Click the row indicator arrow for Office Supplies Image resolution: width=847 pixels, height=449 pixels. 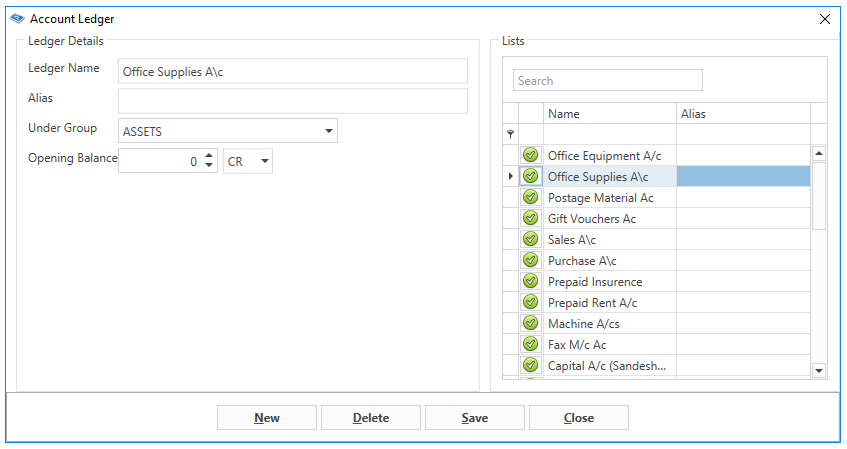point(510,176)
